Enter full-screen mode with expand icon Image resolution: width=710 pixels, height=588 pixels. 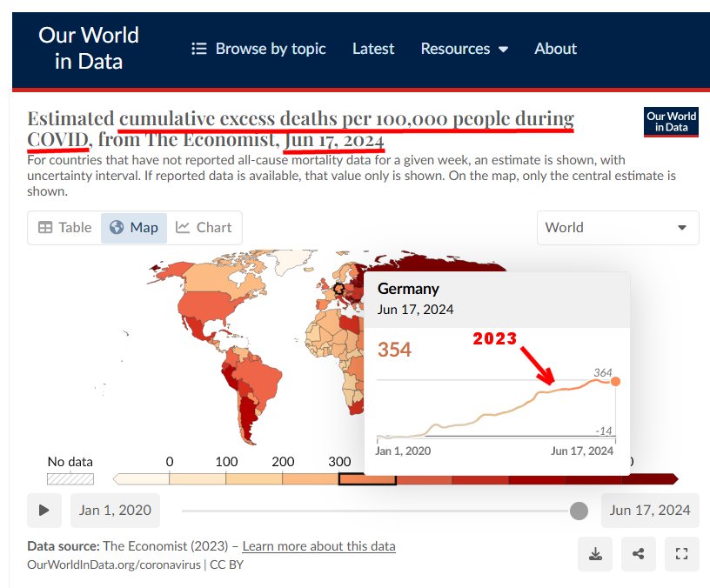click(x=681, y=554)
